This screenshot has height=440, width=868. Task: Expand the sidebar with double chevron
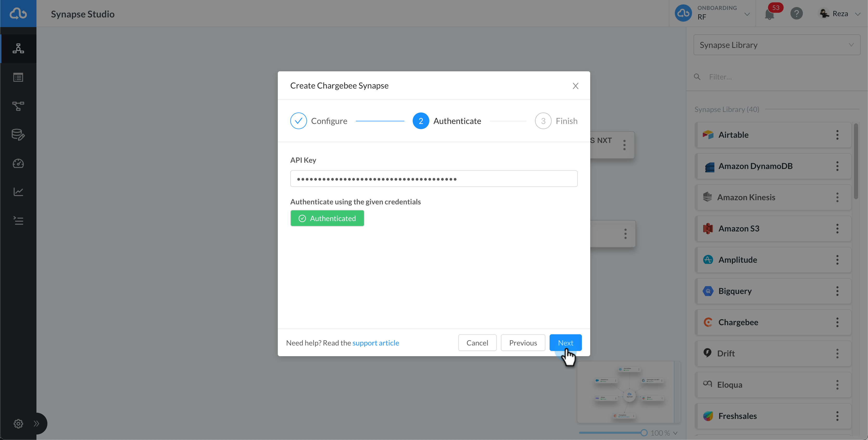36,424
